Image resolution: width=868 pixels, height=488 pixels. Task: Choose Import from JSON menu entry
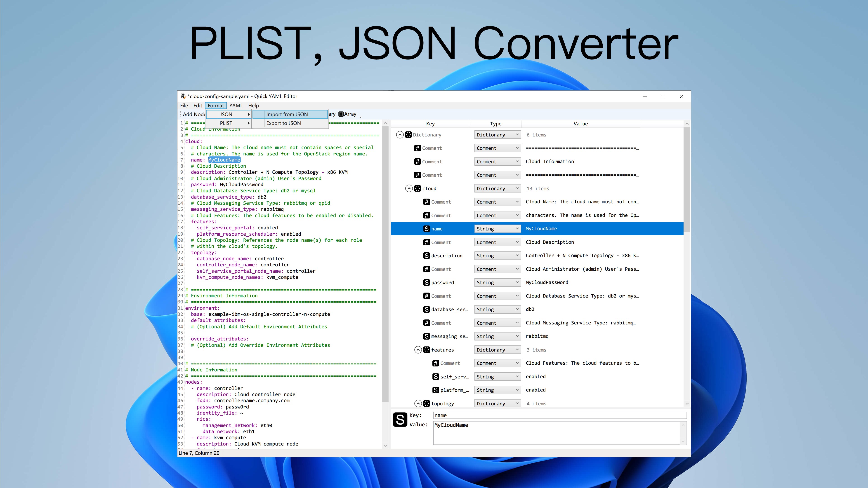(287, 115)
